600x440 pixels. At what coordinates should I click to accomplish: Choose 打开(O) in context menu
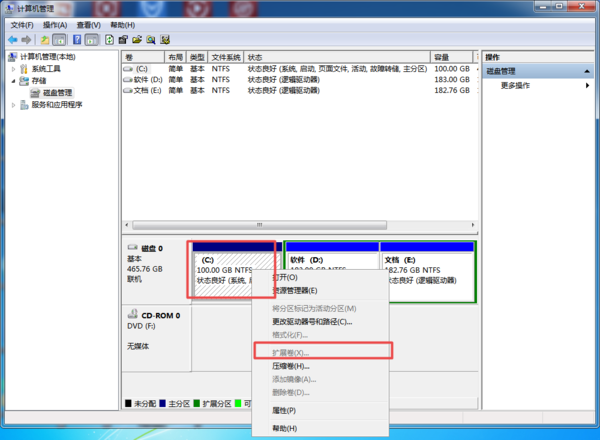pos(320,277)
